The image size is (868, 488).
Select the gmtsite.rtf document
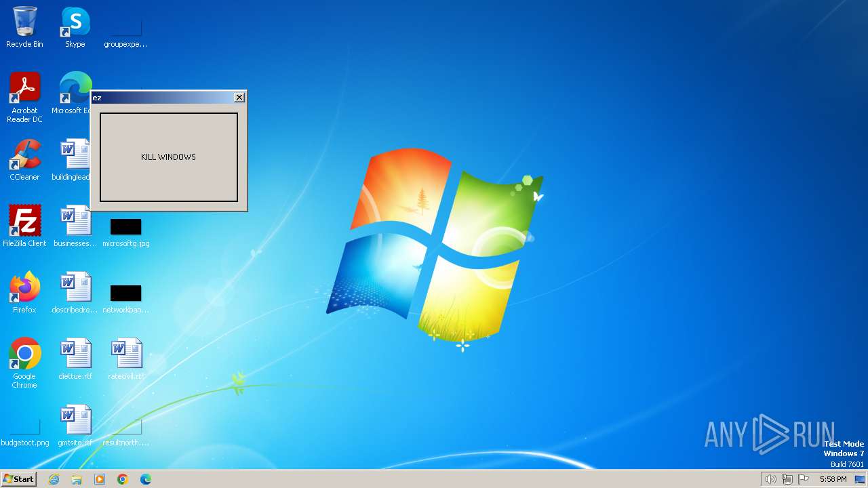pyautogui.click(x=75, y=426)
